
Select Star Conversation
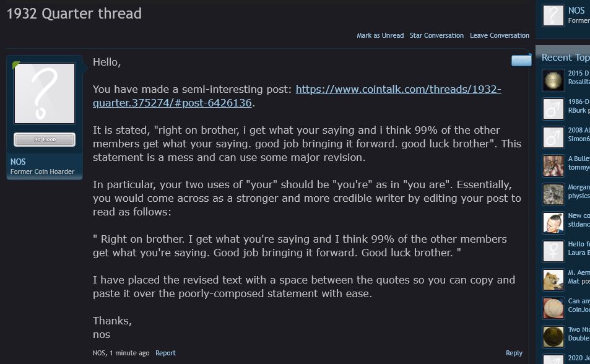(x=436, y=35)
